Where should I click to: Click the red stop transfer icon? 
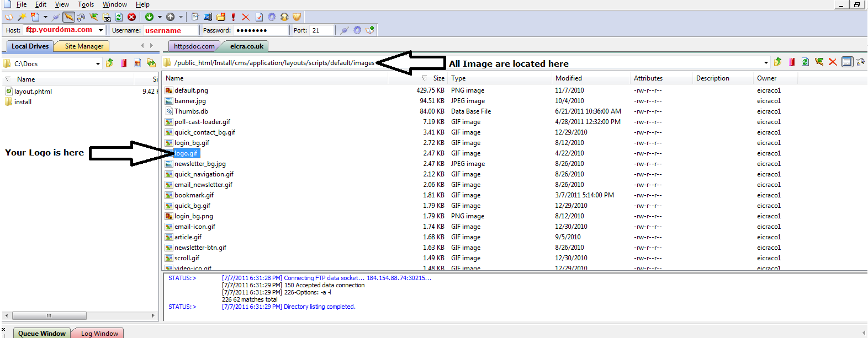tap(131, 17)
